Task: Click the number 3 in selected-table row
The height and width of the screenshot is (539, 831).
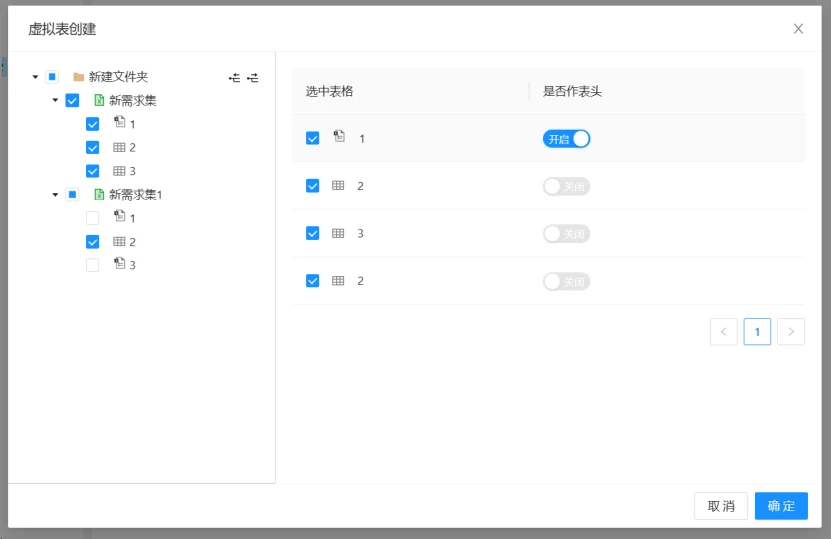Action: pos(360,234)
